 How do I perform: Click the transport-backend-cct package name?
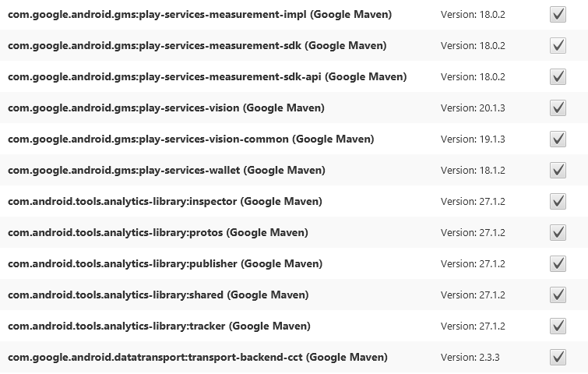197,358
